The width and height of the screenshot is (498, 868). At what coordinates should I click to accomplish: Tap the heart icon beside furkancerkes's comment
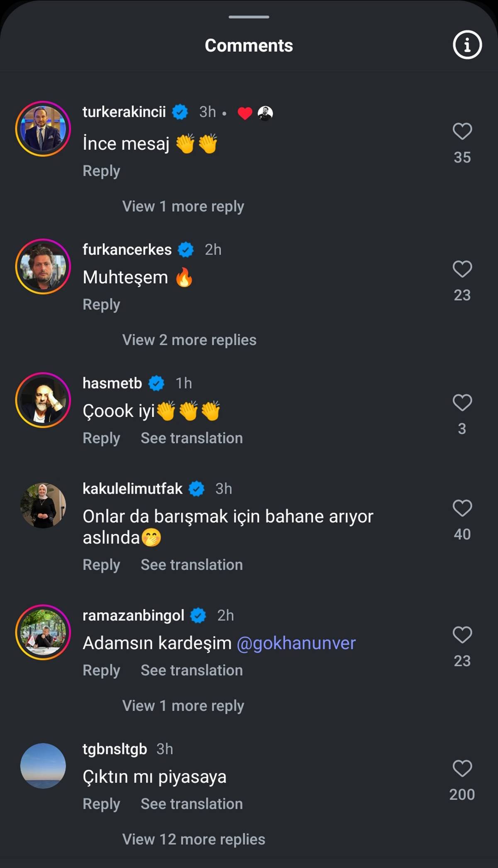point(462,270)
